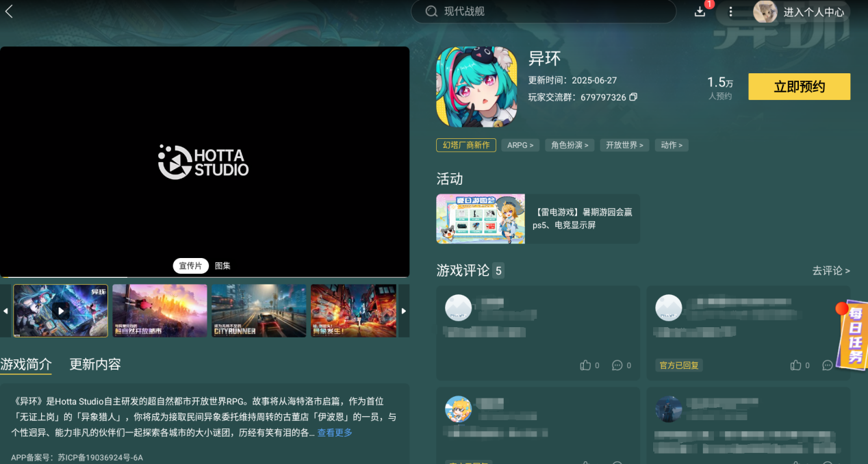Click the search box showing 现代战舰
This screenshot has width=868, height=464.
[543, 12]
